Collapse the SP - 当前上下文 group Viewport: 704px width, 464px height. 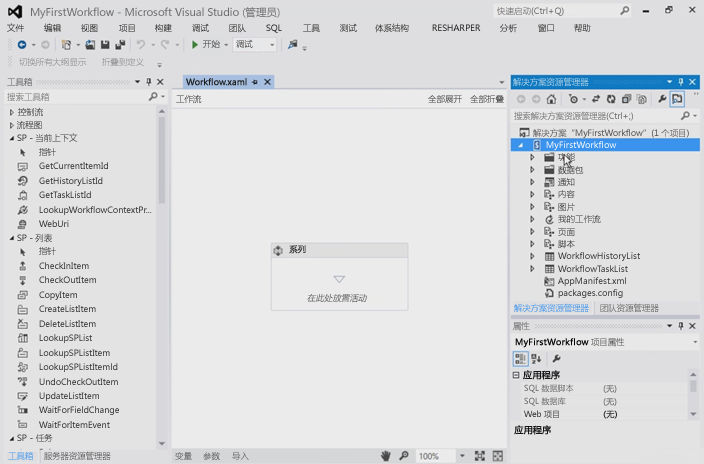[12, 138]
